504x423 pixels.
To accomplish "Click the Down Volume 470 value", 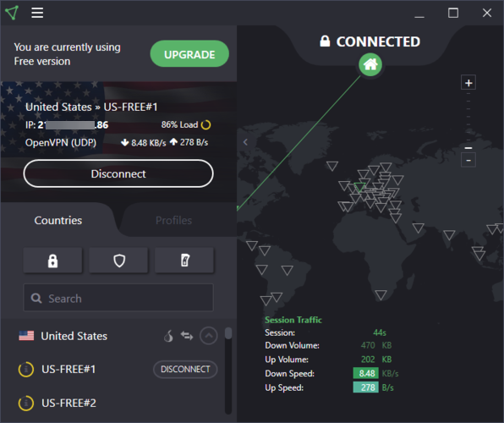I will click(368, 345).
